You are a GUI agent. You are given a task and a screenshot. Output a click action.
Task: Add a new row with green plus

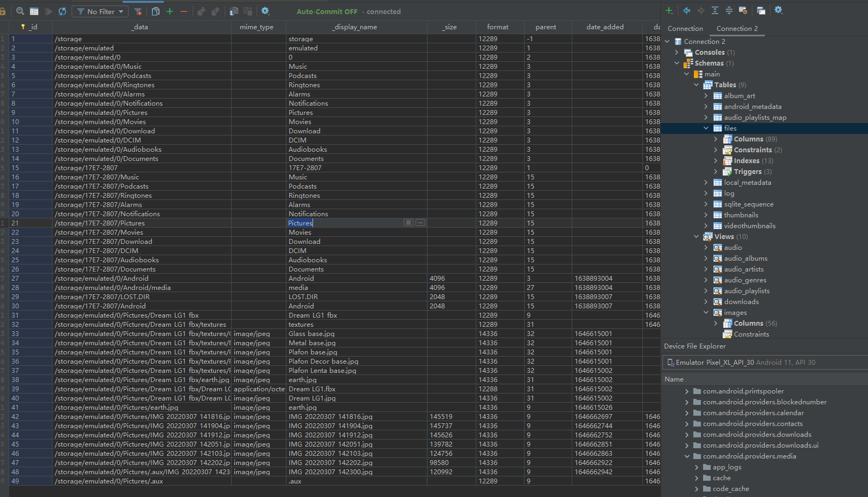[x=170, y=11]
